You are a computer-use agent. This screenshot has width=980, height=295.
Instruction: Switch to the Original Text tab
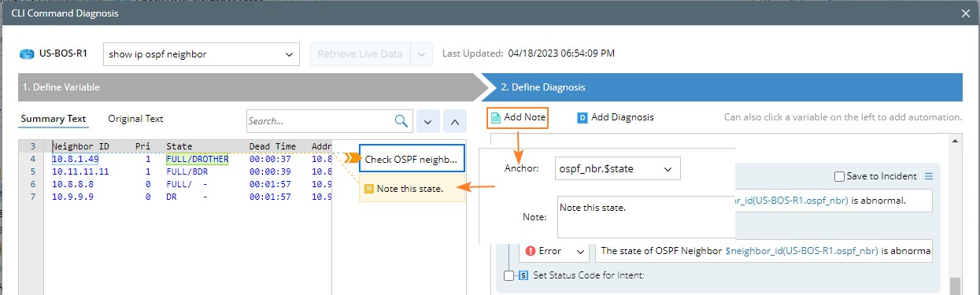click(x=135, y=119)
